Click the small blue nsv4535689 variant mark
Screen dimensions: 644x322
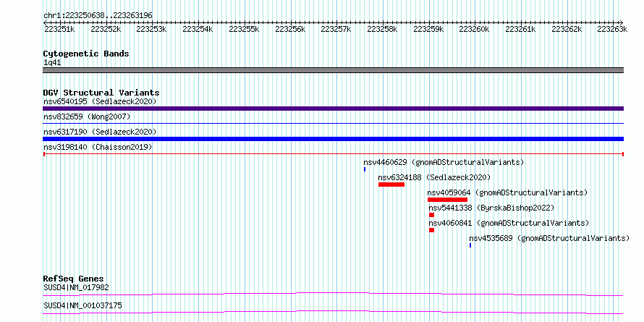(x=470, y=245)
